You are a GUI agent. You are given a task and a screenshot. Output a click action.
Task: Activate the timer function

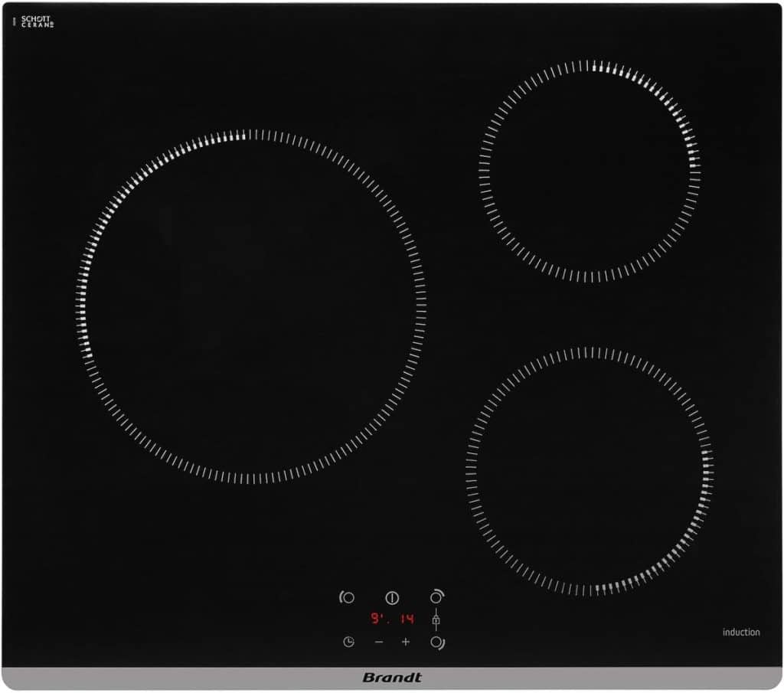pos(348,641)
